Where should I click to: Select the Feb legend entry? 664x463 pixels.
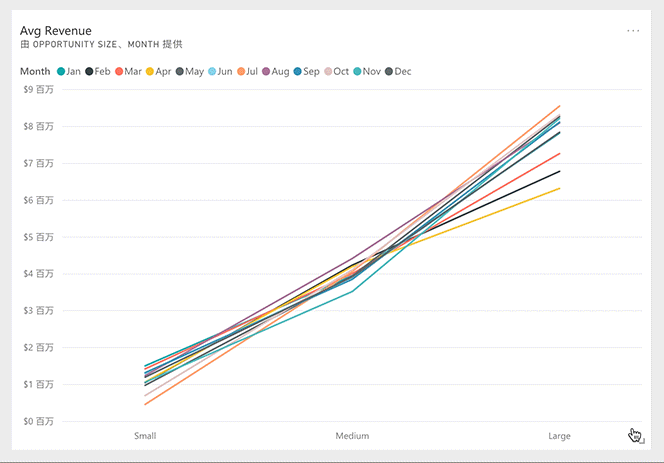pyautogui.click(x=98, y=72)
